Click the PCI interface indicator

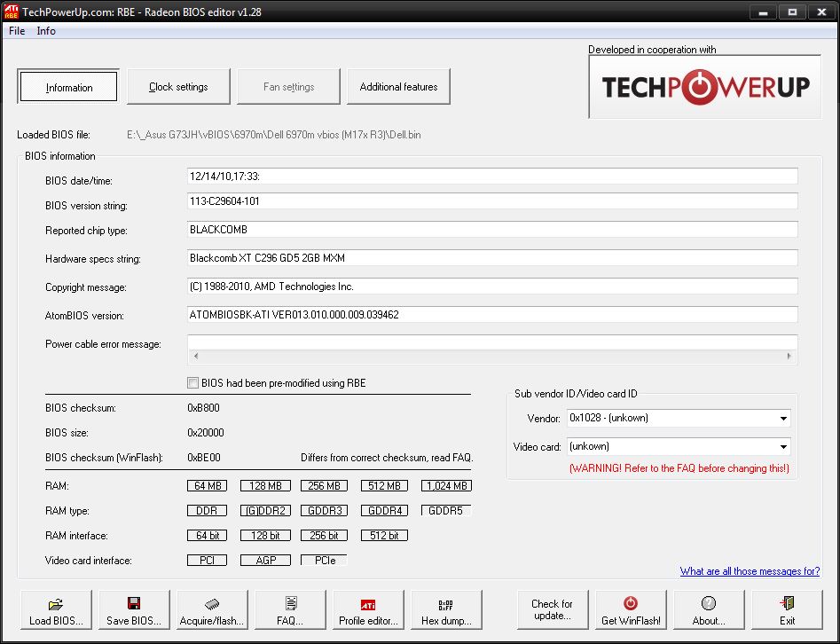(208, 561)
